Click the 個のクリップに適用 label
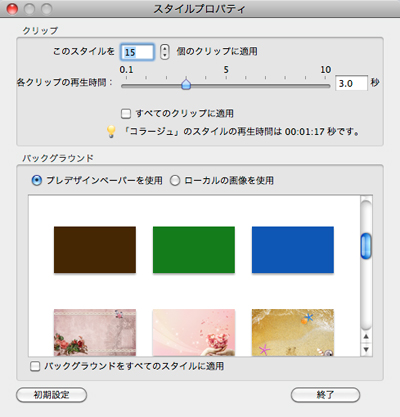Viewport: 400px width, 417px height. pyautogui.click(x=217, y=51)
